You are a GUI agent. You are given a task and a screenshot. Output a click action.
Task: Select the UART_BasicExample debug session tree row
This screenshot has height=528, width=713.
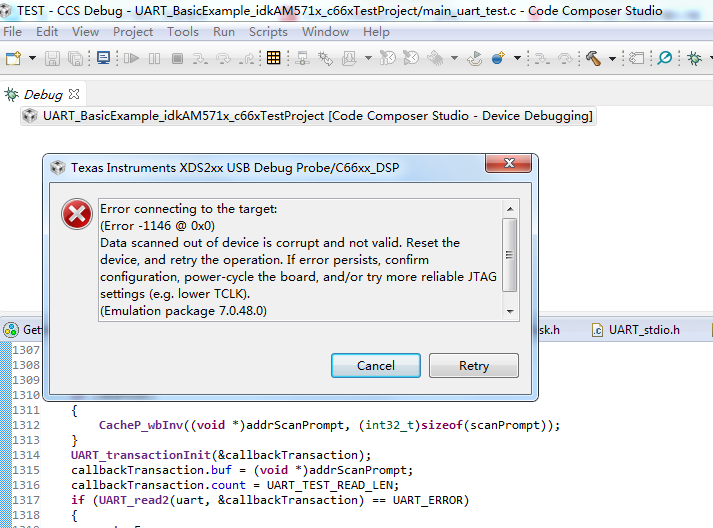pos(308,116)
